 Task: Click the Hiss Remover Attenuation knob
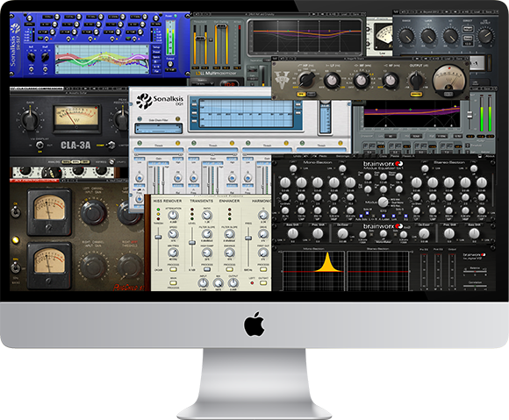[173, 216]
